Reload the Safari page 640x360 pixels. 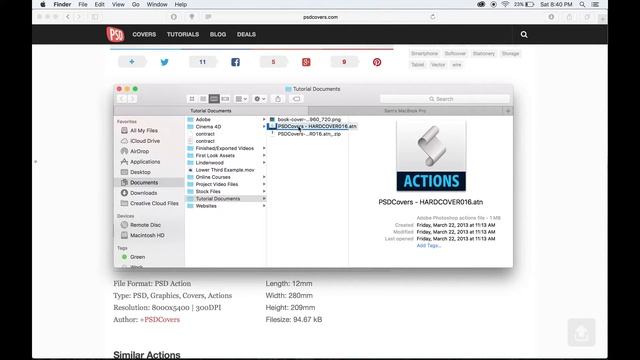(433, 17)
